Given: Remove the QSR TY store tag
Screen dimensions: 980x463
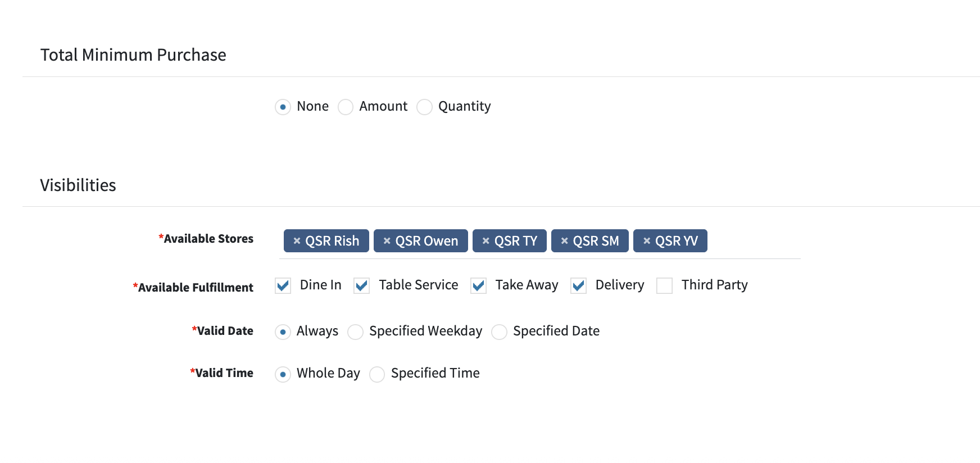Looking at the screenshot, I should [486, 241].
